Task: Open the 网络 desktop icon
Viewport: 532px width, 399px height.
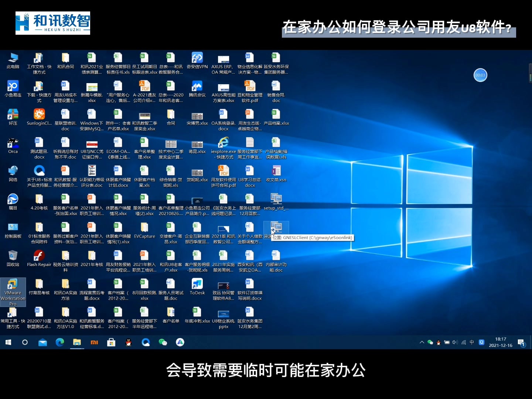Action: [13, 174]
